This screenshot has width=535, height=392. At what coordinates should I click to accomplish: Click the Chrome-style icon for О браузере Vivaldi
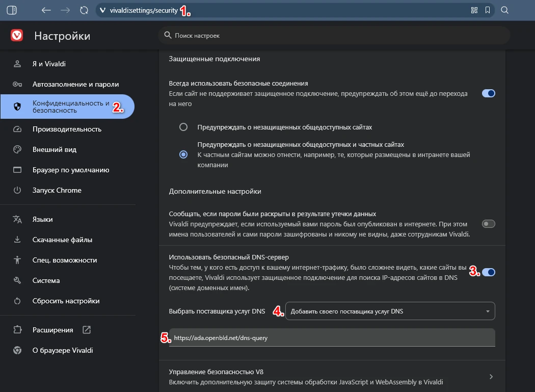(17, 350)
